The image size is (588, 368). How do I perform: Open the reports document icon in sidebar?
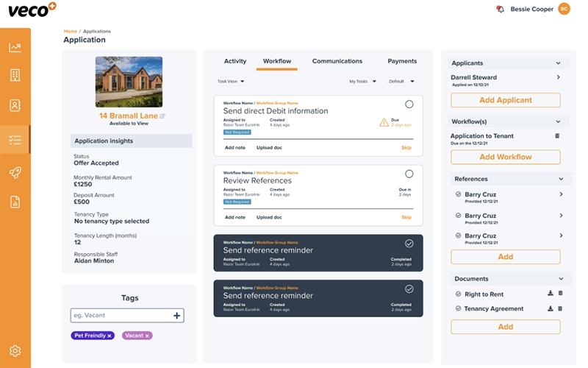15,202
